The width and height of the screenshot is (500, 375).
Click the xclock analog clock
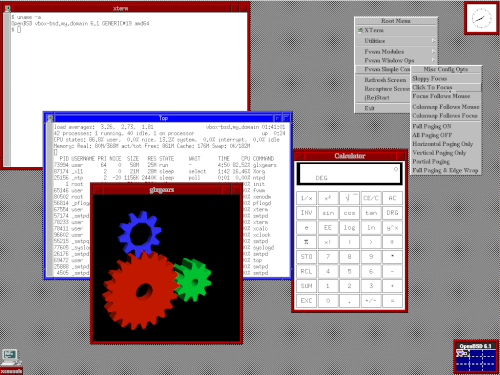pos(481,18)
